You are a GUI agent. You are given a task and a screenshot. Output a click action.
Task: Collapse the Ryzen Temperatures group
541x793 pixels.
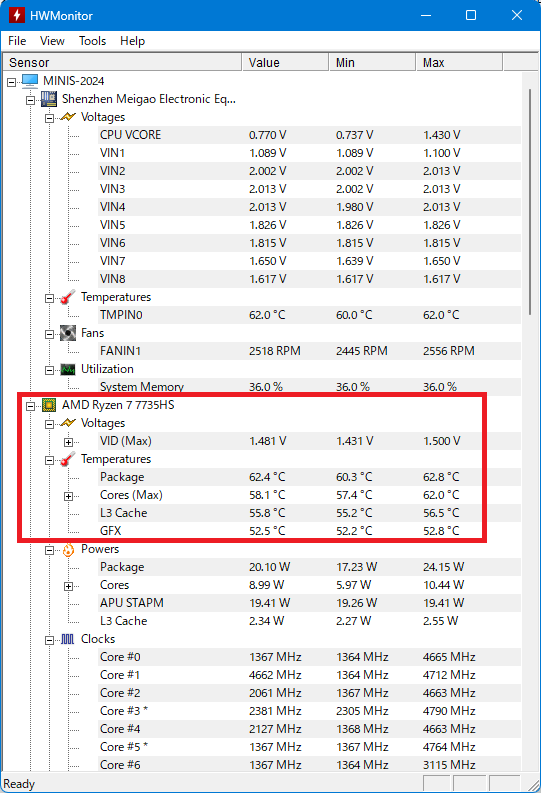(x=49, y=460)
